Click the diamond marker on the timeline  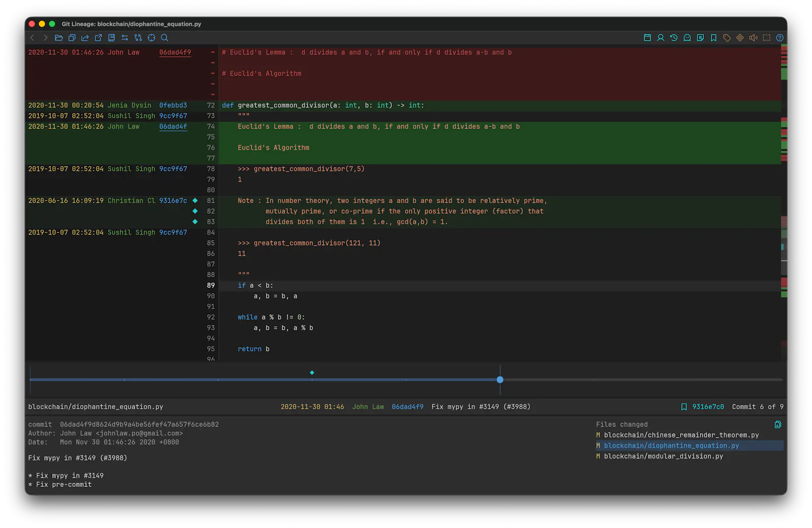(312, 373)
